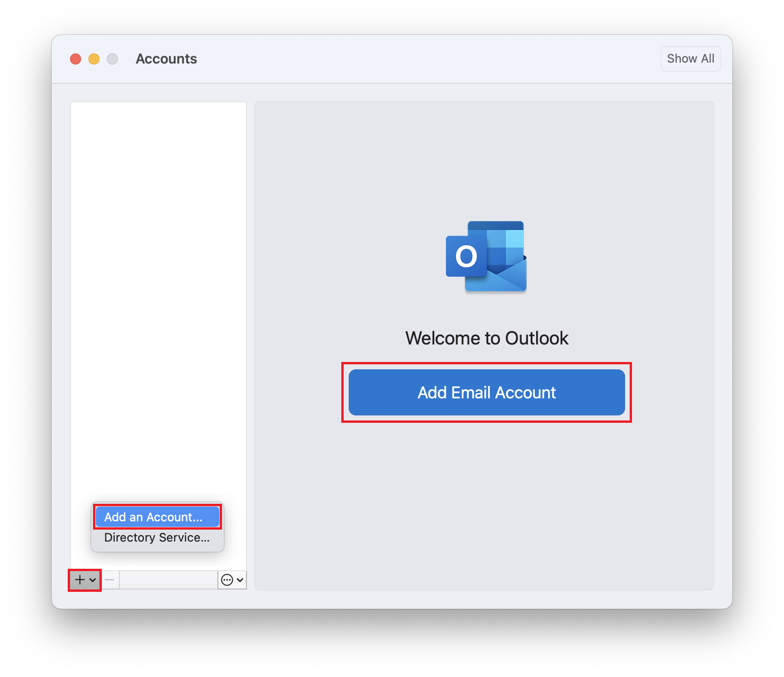Expand the chevron beside the plus icon

pos(93,580)
